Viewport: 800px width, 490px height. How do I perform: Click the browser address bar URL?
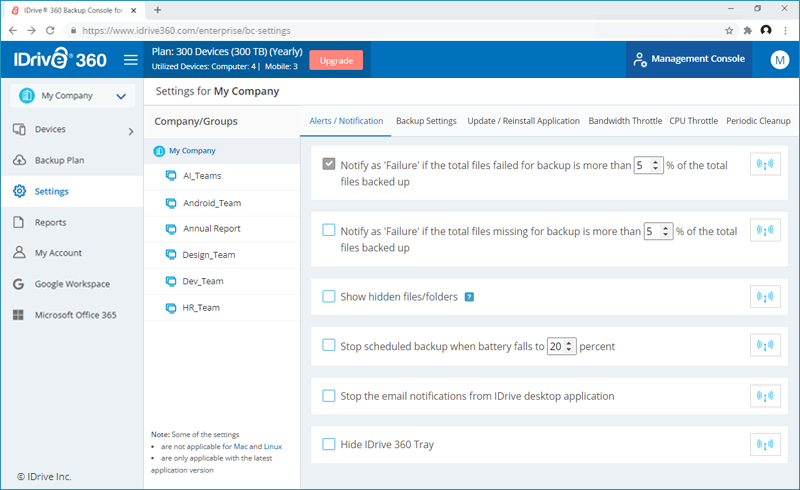186,31
